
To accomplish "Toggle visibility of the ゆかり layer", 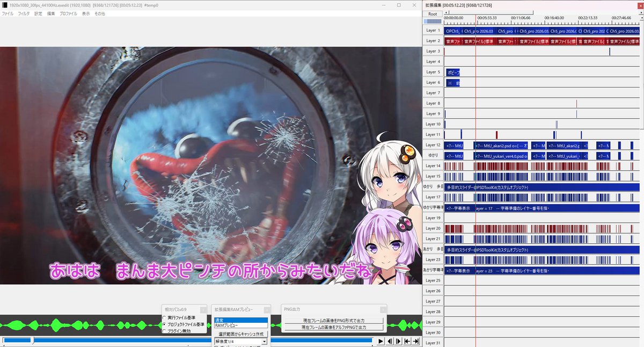I will (x=433, y=155).
